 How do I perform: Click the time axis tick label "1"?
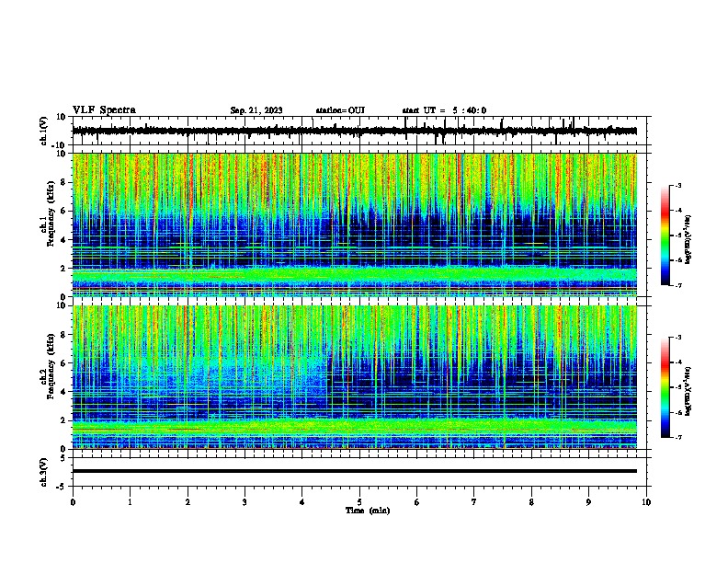coord(130,502)
